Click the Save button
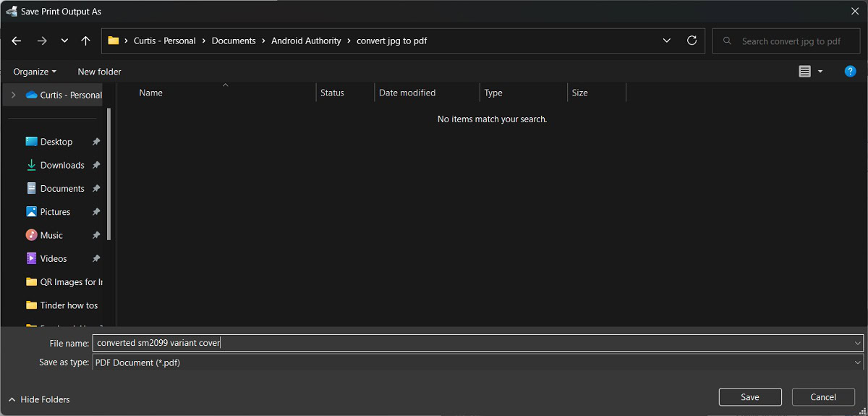The width and height of the screenshot is (868, 416). pos(749,397)
